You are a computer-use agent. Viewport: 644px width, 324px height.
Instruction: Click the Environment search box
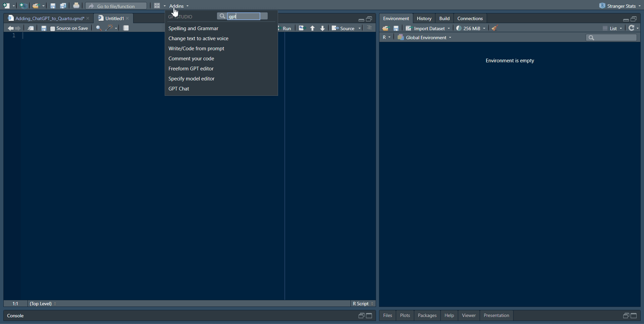[x=611, y=38]
